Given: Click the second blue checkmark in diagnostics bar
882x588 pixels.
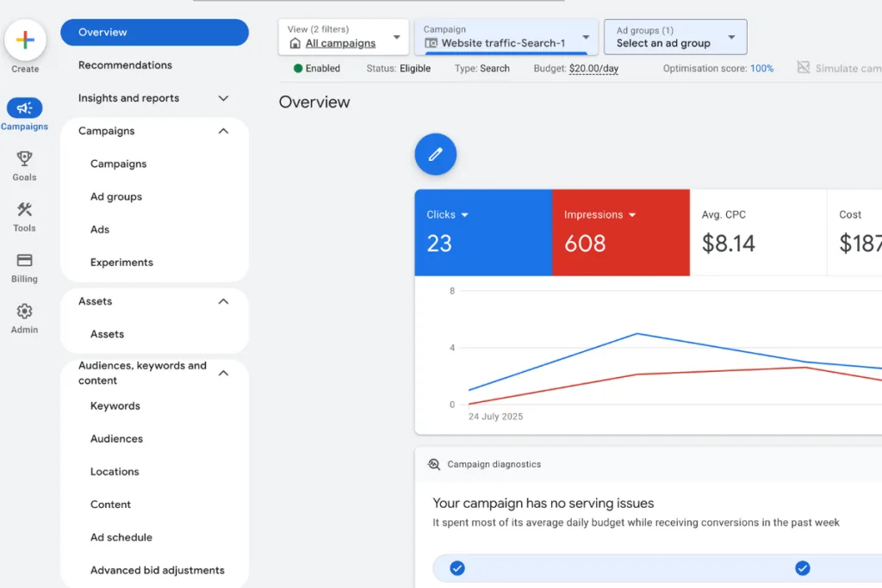Looking at the screenshot, I should click(x=803, y=568).
